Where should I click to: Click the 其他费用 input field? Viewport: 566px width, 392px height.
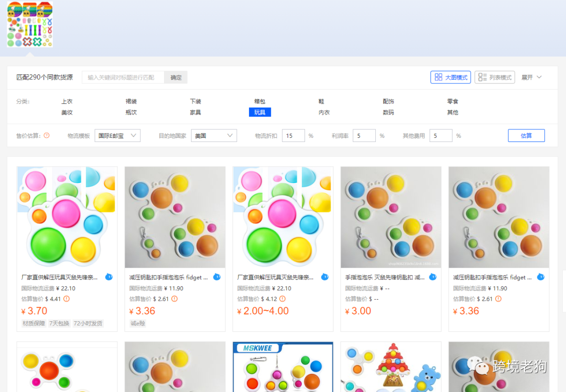coord(441,136)
